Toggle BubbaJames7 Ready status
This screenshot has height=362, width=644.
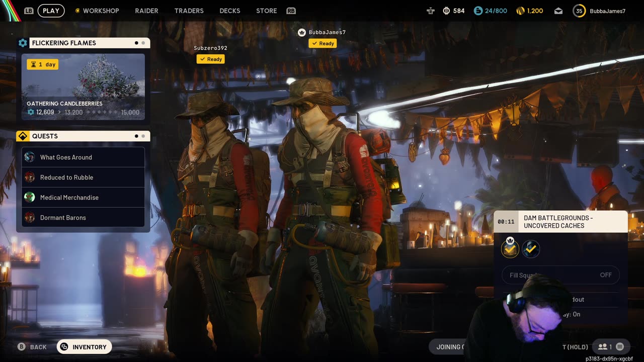323,43
